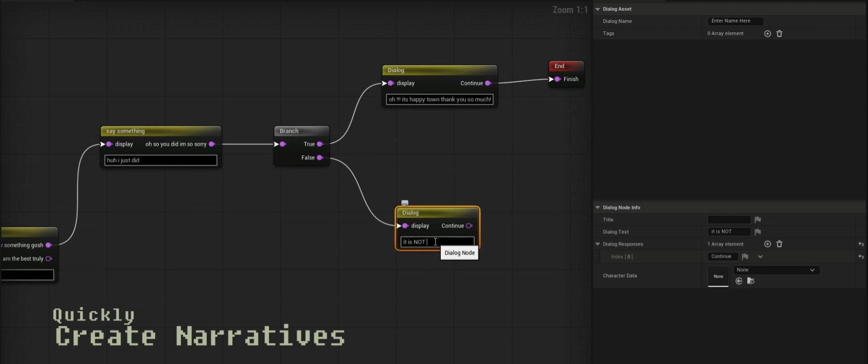
Task: Click the 'Zoom 1:1' indicator
Action: (x=570, y=10)
